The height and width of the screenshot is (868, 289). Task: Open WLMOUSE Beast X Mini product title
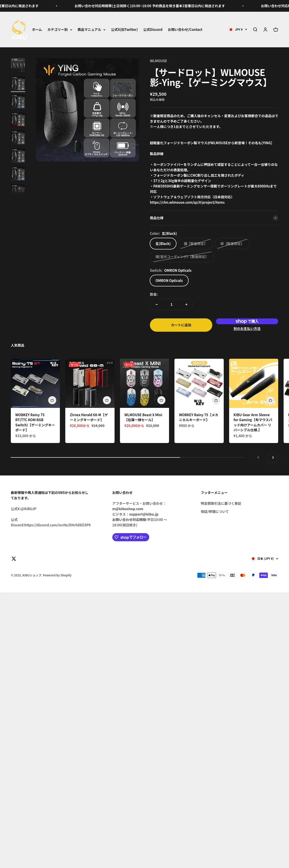tap(143, 418)
